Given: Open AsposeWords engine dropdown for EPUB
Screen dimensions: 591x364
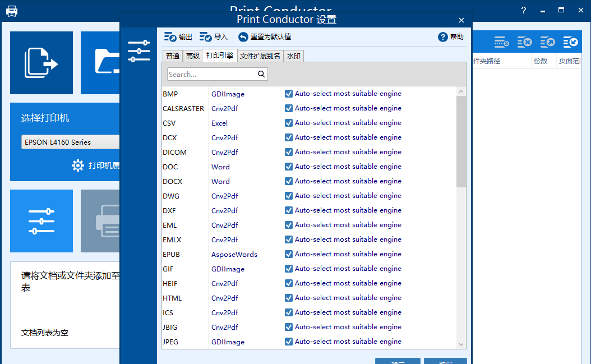Looking at the screenshot, I should click(234, 255).
